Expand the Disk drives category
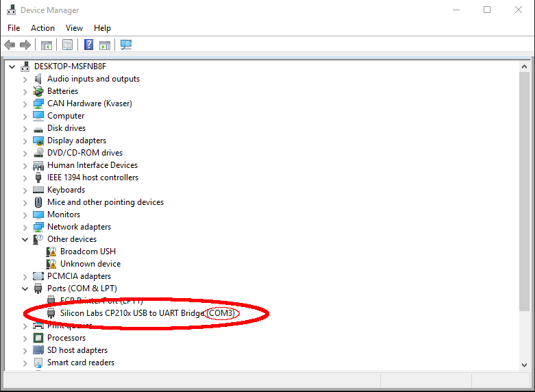535x392 pixels. point(25,128)
